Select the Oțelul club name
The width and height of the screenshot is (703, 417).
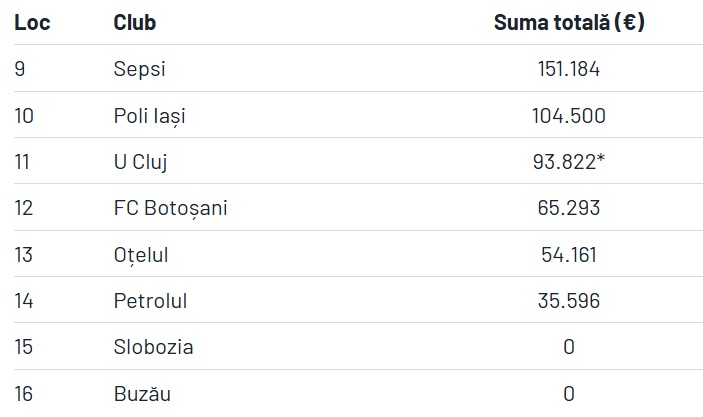pos(141,255)
